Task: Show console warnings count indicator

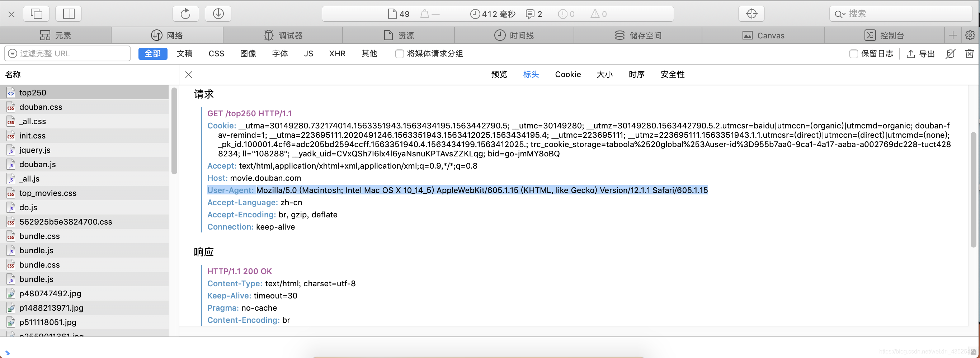Action: [598, 14]
